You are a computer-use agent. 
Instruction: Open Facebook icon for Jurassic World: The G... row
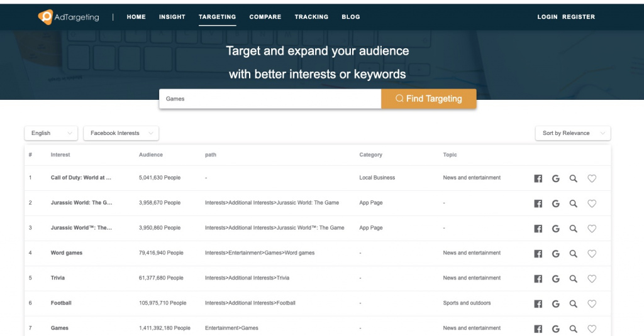pos(538,203)
